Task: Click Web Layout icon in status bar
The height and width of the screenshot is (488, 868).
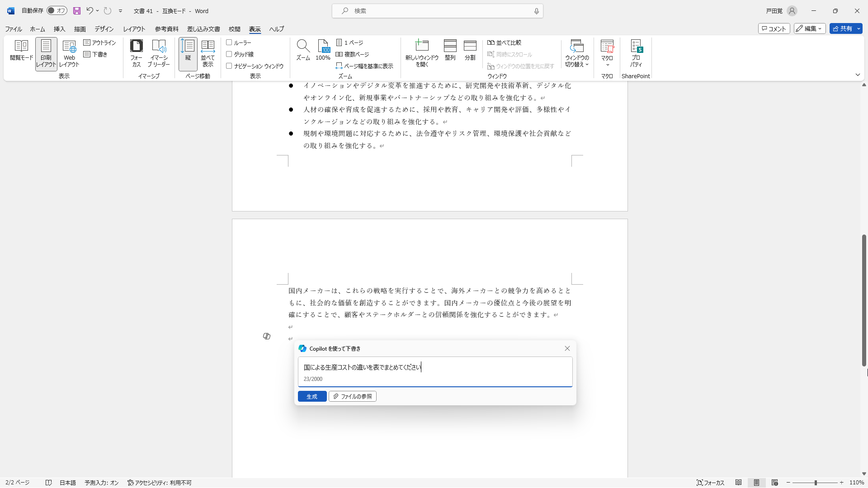Action: 775,483
